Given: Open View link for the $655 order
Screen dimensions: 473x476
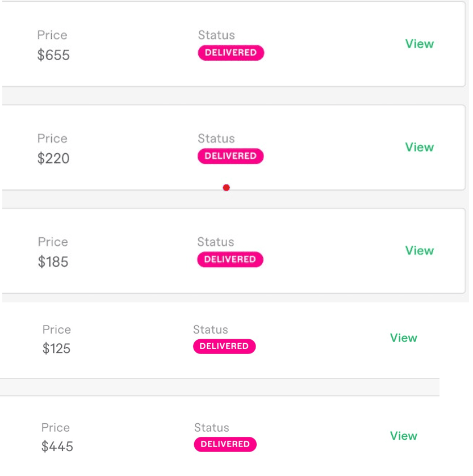Looking at the screenshot, I should (x=419, y=44).
